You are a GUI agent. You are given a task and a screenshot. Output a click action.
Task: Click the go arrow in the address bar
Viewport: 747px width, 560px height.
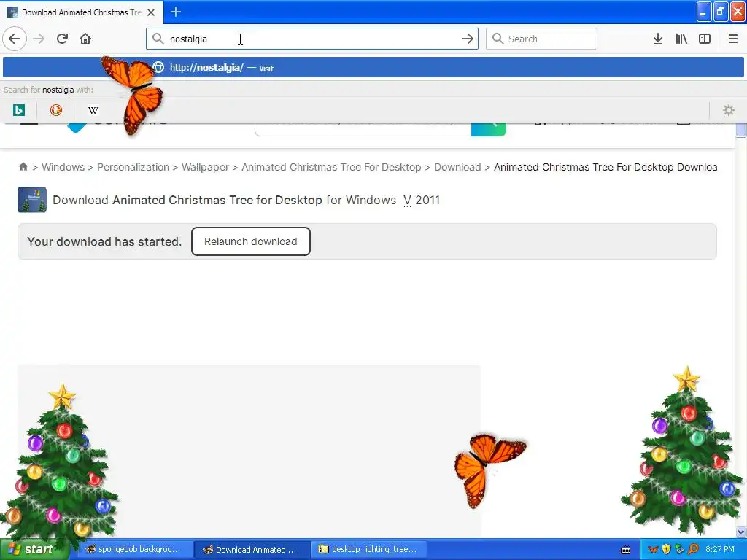(x=468, y=39)
